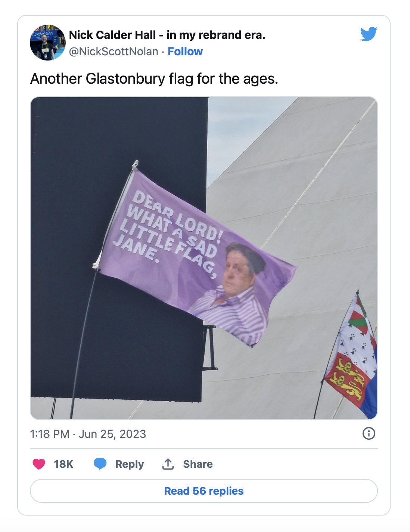The width and height of the screenshot is (410, 532).
Task: Open the info circle icon beside the date
Action: [369, 433]
